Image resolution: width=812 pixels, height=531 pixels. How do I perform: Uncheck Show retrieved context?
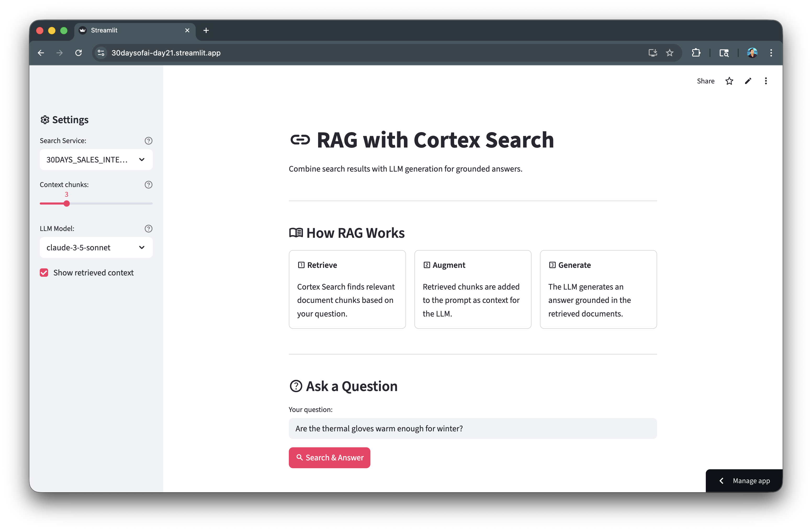click(44, 273)
